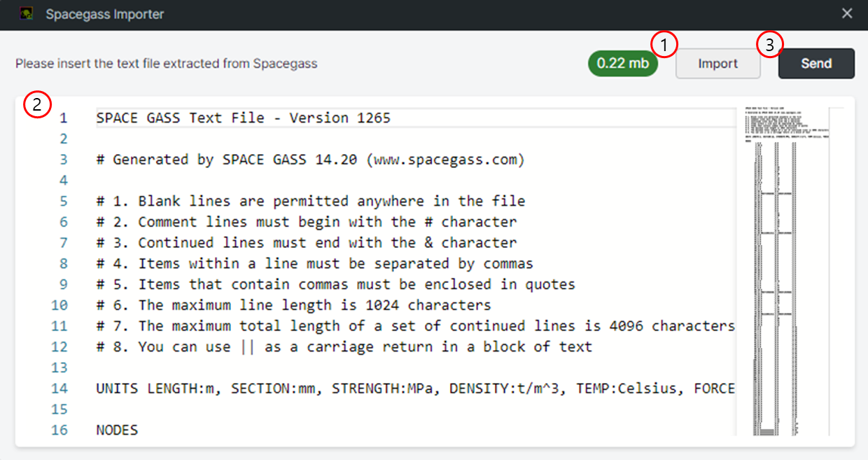Click the instruction text about Spacegass file

point(167,64)
